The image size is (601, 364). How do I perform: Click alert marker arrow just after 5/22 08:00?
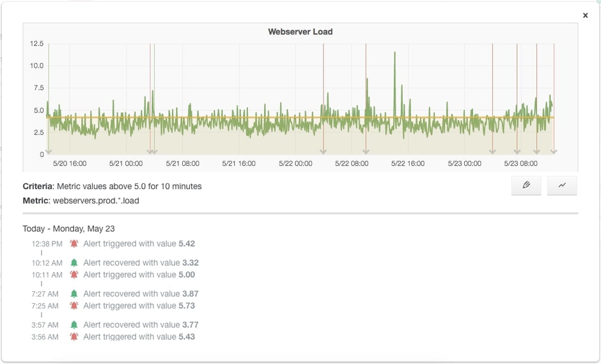pos(366,151)
